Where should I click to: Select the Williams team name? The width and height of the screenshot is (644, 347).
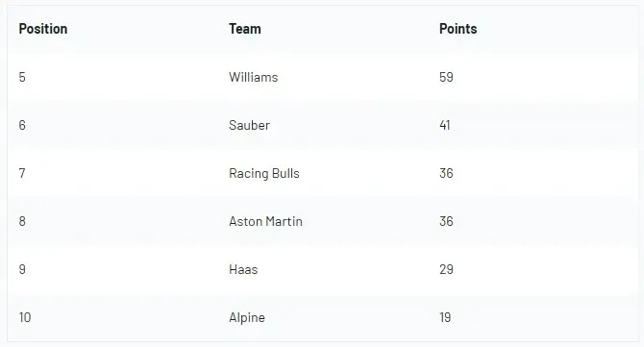[x=254, y=77]
